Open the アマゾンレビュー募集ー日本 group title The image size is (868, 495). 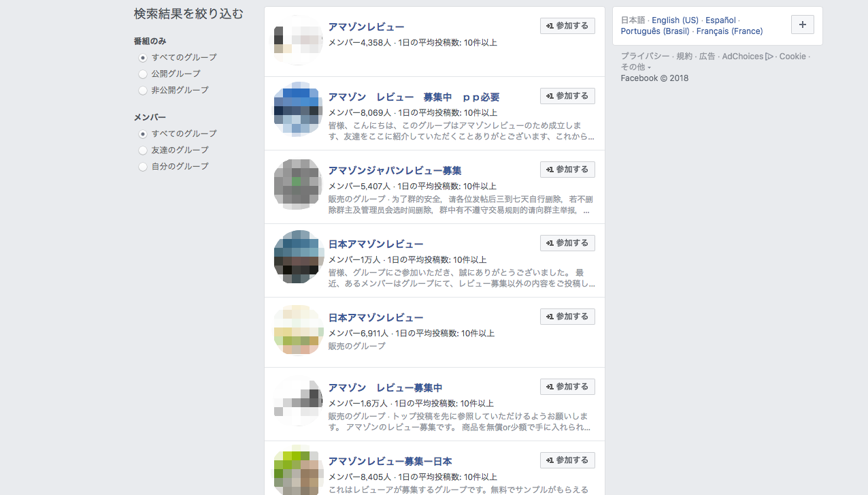coord(390,461)
